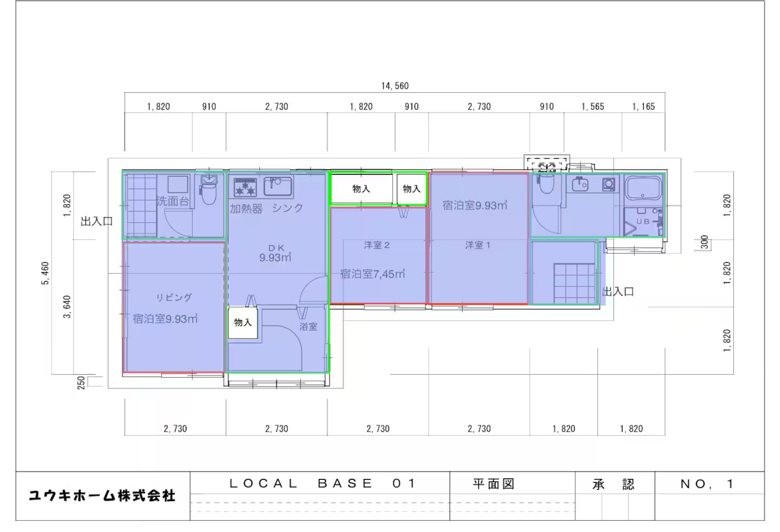Click the 1,565 dimension label
This screenshot has width=780, height=532.
[x=593, y=107]
